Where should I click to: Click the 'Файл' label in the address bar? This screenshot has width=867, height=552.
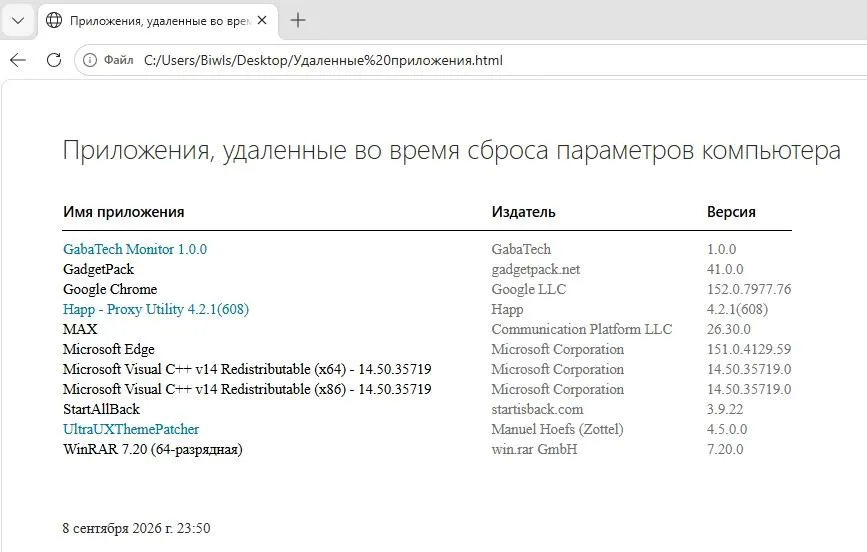[x=118, y=60]
